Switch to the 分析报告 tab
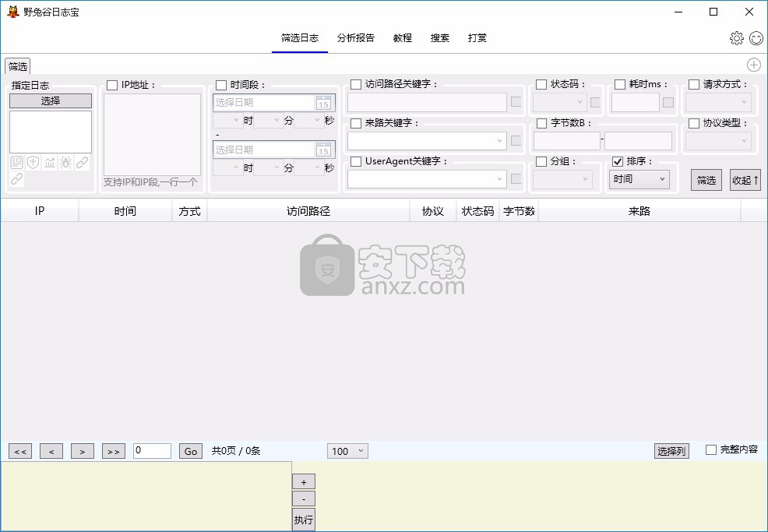Viewport: 768px width, 532px height. tap(356, 37)
